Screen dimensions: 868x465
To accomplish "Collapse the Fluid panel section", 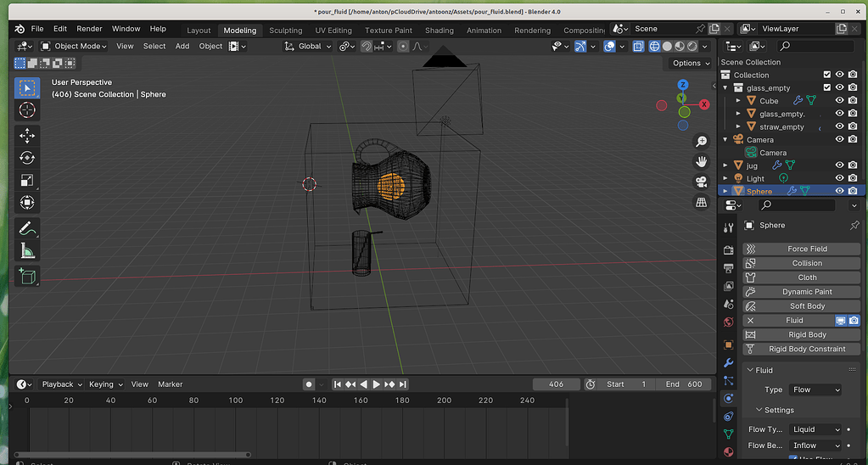I will [750, 370].
